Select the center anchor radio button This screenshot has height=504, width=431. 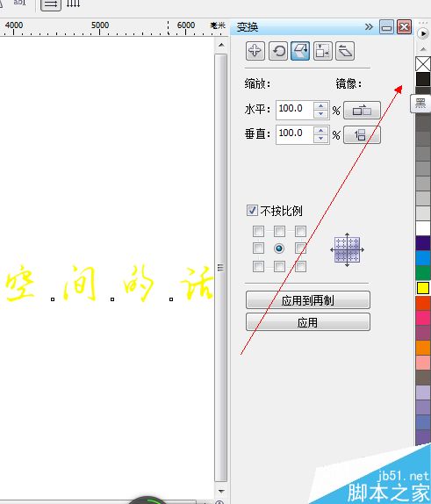(x=279, y=248)
